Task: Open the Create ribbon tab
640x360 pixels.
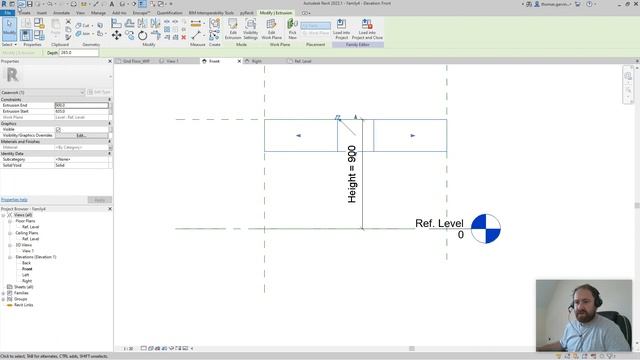Action: pyautogui.click(x=24, y=13)
